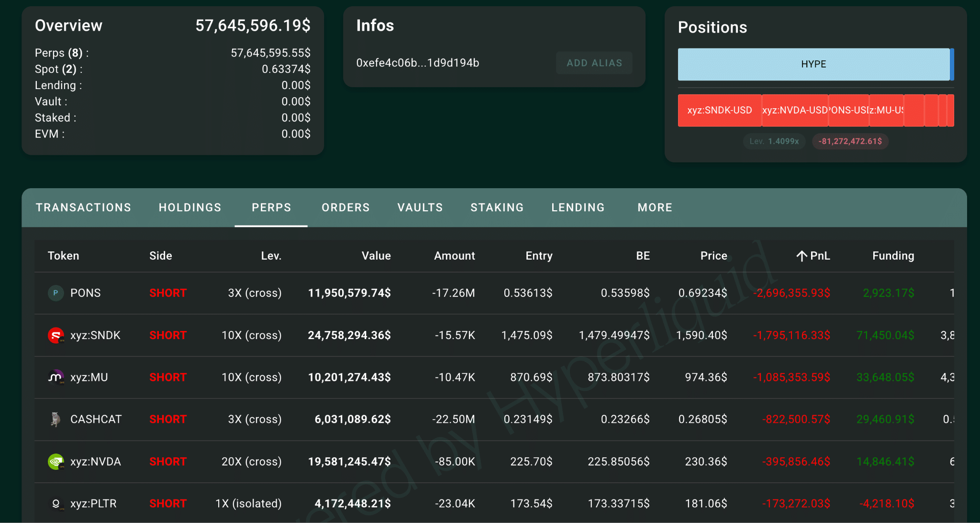Open the Staking tab
This screenshot has width=980, height=523.
point(497,207)
